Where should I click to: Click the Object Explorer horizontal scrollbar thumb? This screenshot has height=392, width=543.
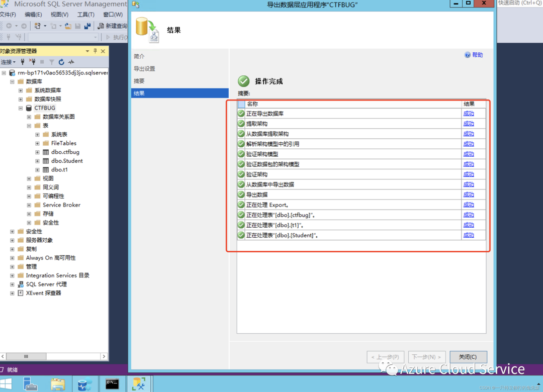[x=26, y=356]
